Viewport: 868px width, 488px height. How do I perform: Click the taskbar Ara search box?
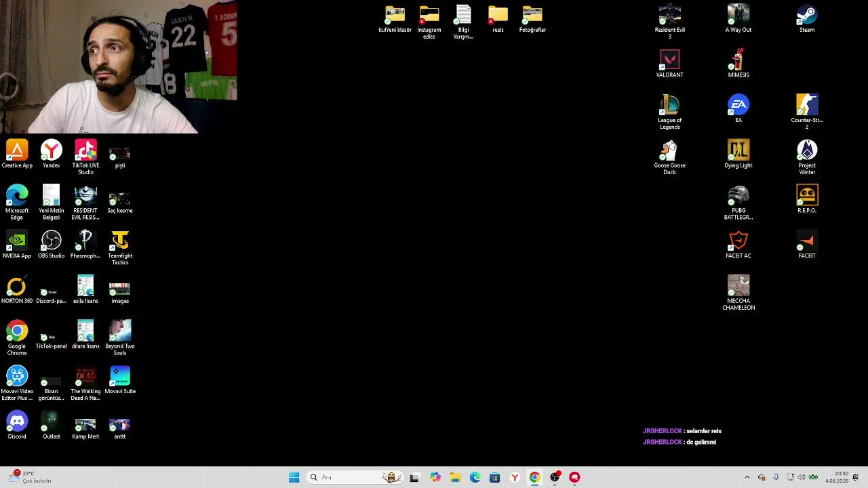[355, 477]
